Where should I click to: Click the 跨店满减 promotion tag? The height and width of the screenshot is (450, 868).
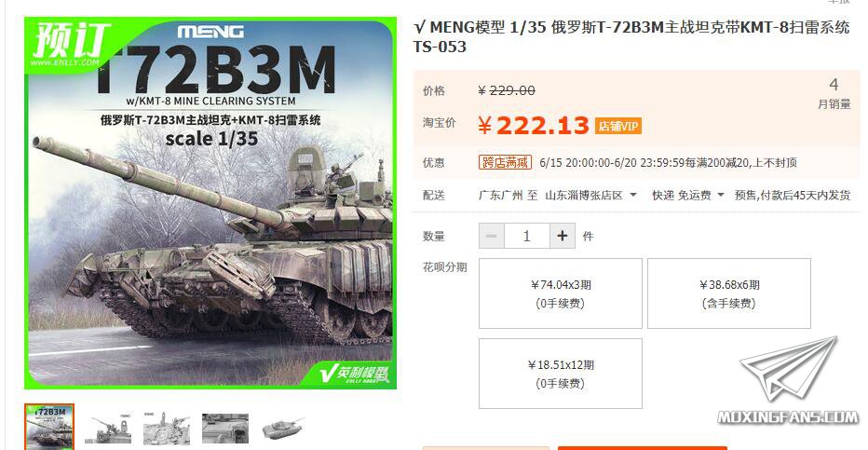[x=505, y=162]
